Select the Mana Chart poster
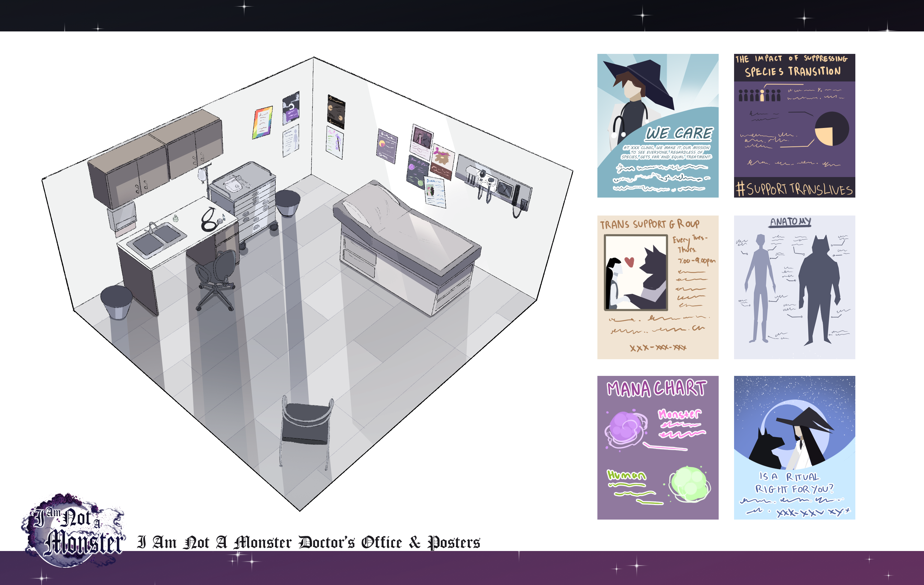Image resolution: width=924 pixels, height=585 pixels. click(x=658, y=447)
